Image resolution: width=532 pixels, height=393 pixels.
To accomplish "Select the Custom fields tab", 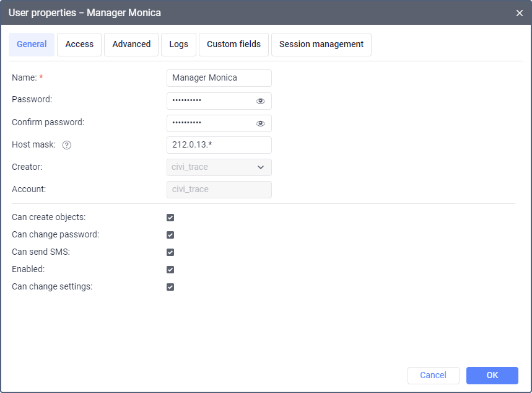I will point(233,45).
